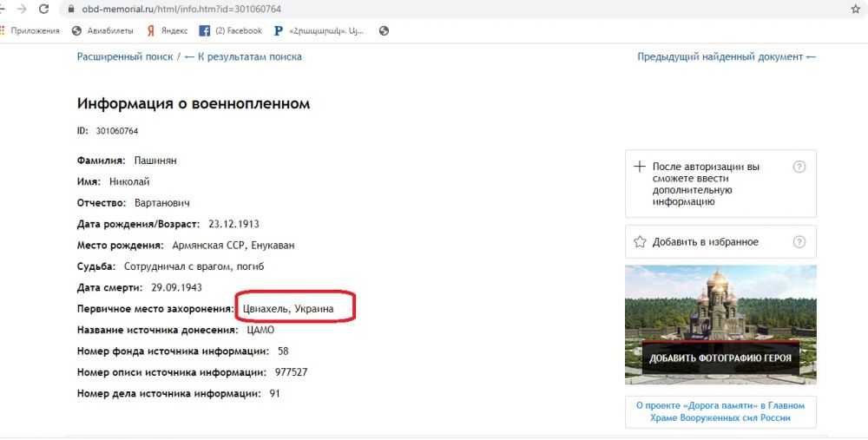Screen dimensions: 868x440
Task: Reload the page with the refresh icon
Action: [44, 9]
